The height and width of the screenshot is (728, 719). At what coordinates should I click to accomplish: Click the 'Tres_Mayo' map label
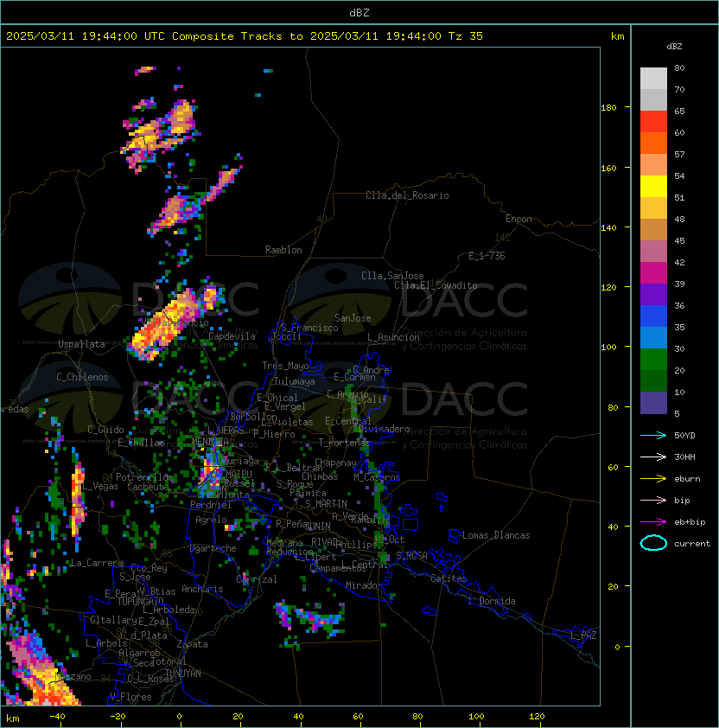pyautogui.click(x=285, y=366)
